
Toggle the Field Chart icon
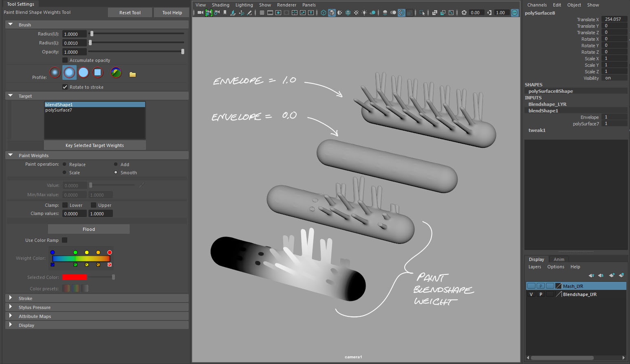tap(295, 13)
